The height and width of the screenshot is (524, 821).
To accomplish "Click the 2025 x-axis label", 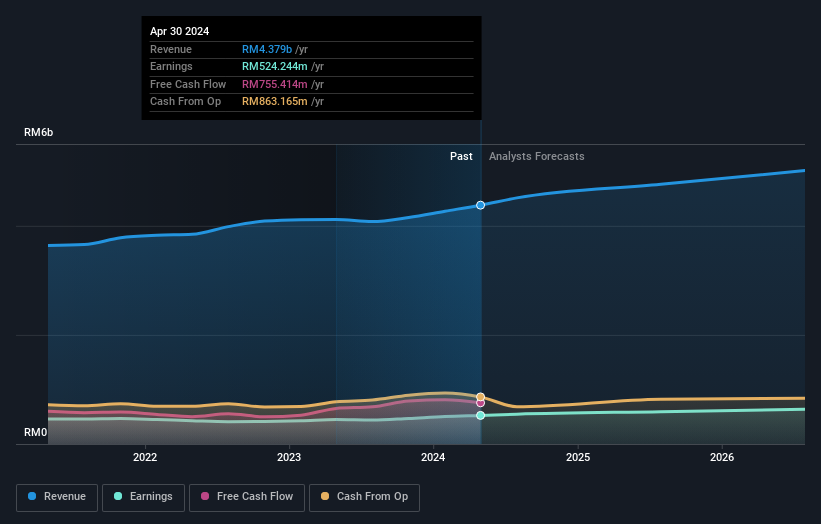I will tap(578, 457).
